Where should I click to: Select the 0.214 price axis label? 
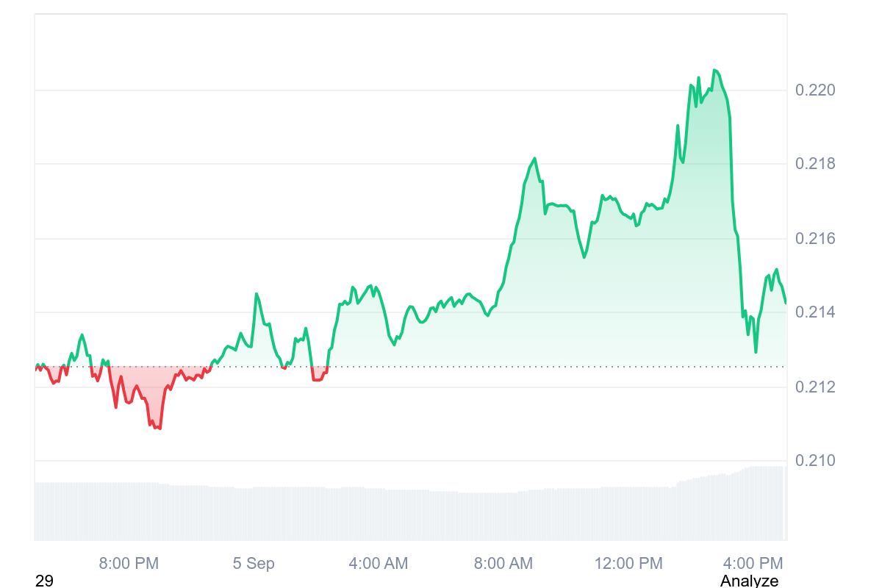coord(815,312)
